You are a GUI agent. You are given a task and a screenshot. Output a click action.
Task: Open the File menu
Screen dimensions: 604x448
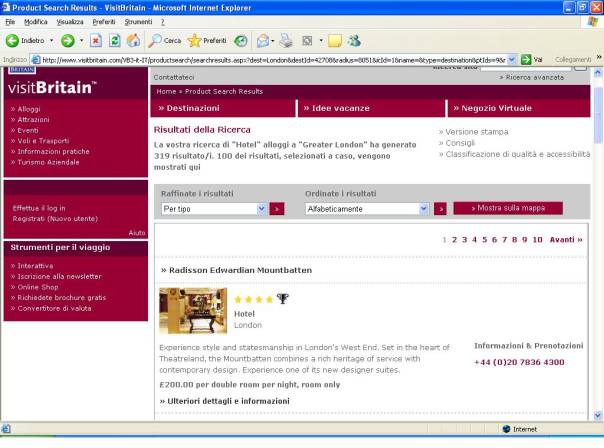[10, 22]
